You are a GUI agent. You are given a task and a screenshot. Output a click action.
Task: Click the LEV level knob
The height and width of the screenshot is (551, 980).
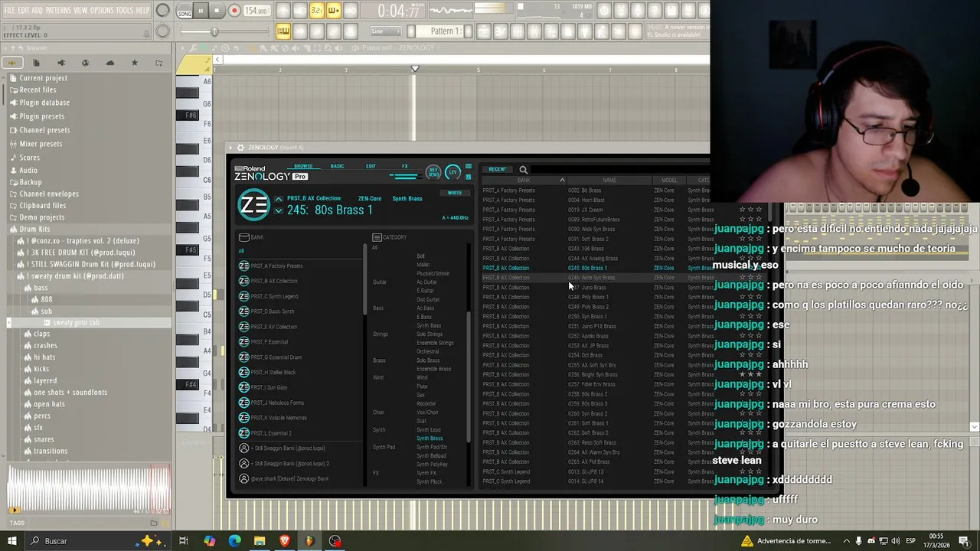pyautogui.click(x=452, y=172)
